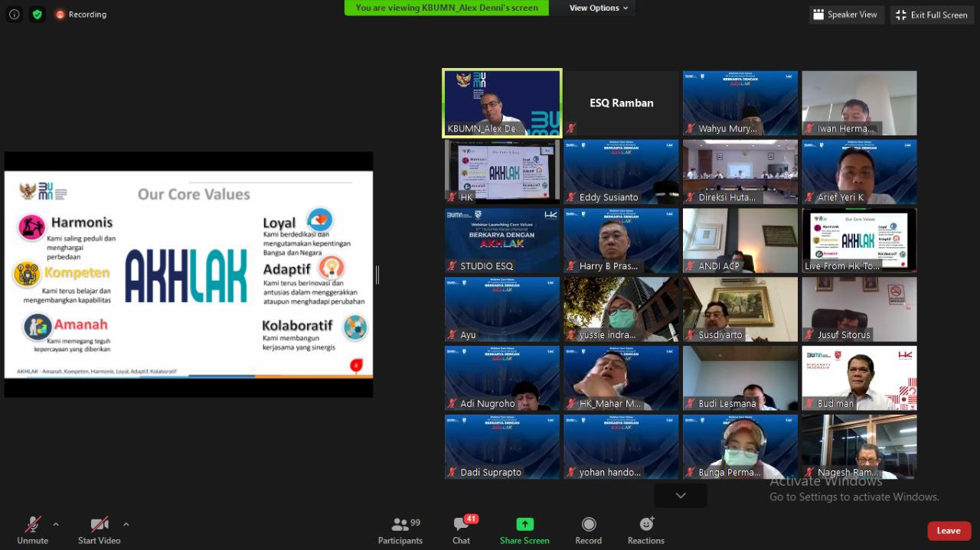Select Jusuf Sitorus's video tile
The width and height of the screenshot is (980, 550).
pyautogui.click(x=859, y=310)
